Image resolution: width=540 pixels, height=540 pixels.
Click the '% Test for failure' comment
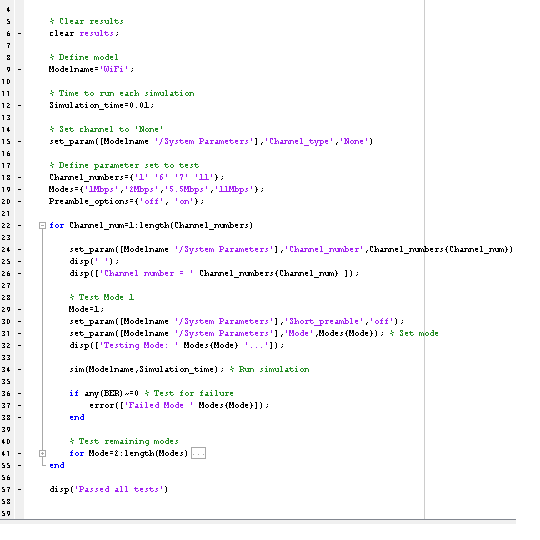point(189,393)
